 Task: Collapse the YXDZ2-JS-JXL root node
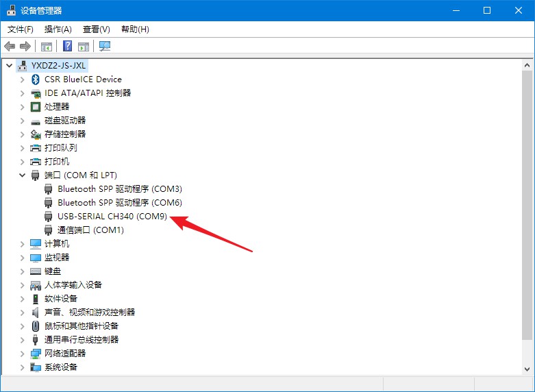point(9,65)
